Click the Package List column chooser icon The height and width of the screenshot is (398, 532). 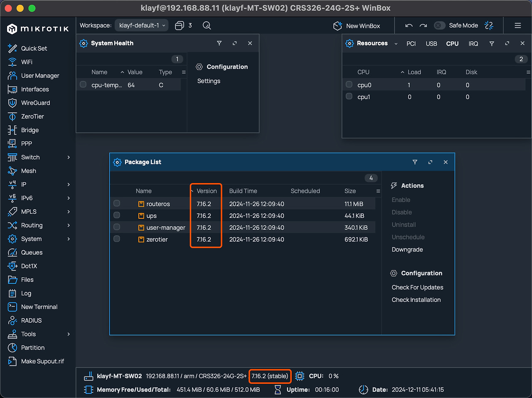pos(378,191)
